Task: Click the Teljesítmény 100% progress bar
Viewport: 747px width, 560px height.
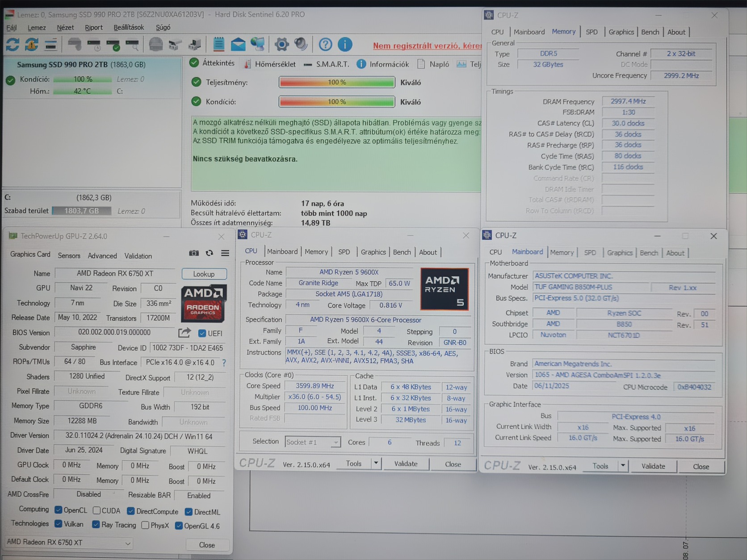Action: [x=337, y=82]
